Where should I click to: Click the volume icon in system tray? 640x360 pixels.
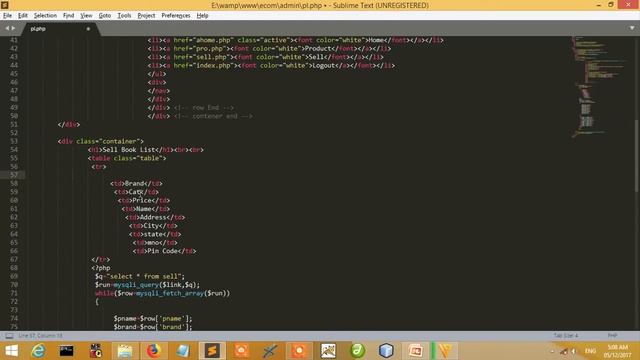click(573, 351)
